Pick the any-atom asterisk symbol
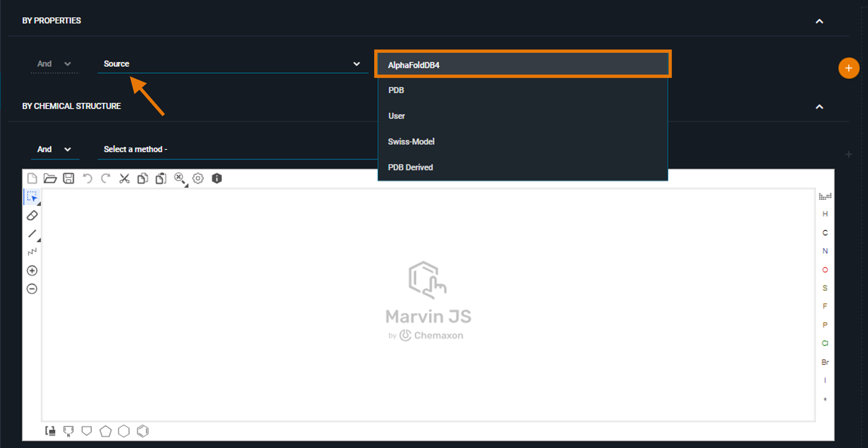This screenshot has height=448, width=868. point(825,399)
